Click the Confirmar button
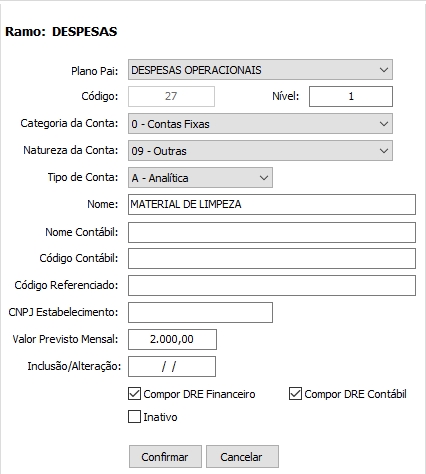The width and height of the screenshot is (426, 474). click(165, 456)
